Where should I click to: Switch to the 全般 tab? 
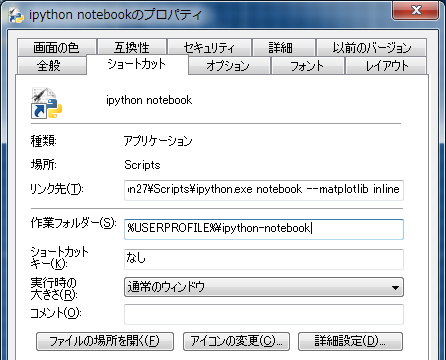(52, 66)
